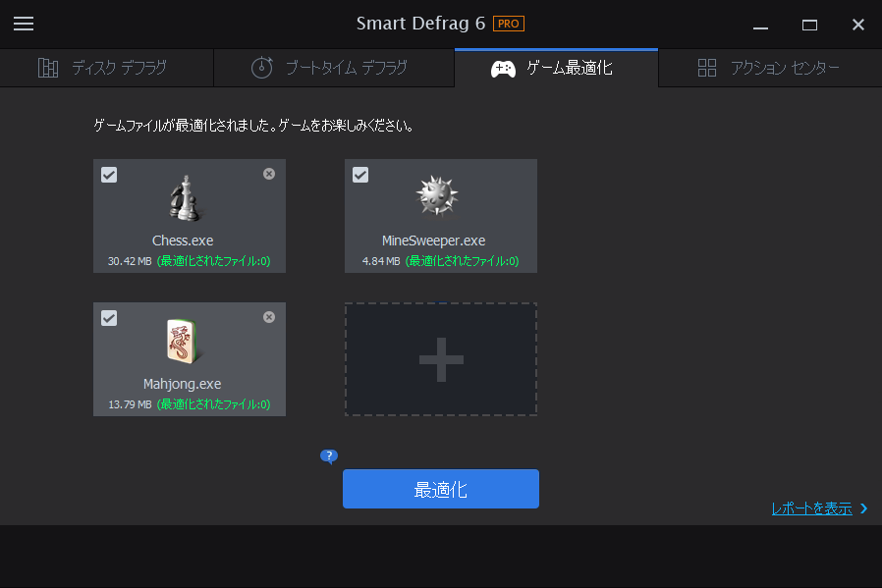Uncheck the MineSweeper.exe checkbox
Viewport: 882px width, 588px height.
coord(360,175)
